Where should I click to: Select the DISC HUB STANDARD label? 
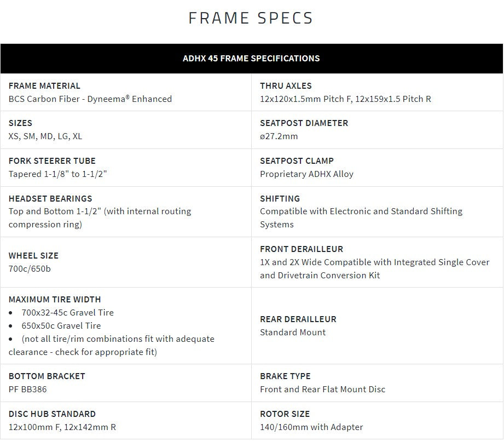coord(52,414)
